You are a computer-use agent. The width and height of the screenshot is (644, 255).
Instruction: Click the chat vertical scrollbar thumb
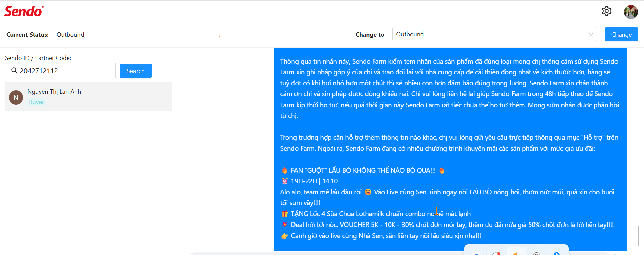pyautogui.click(x=638, y=236)
